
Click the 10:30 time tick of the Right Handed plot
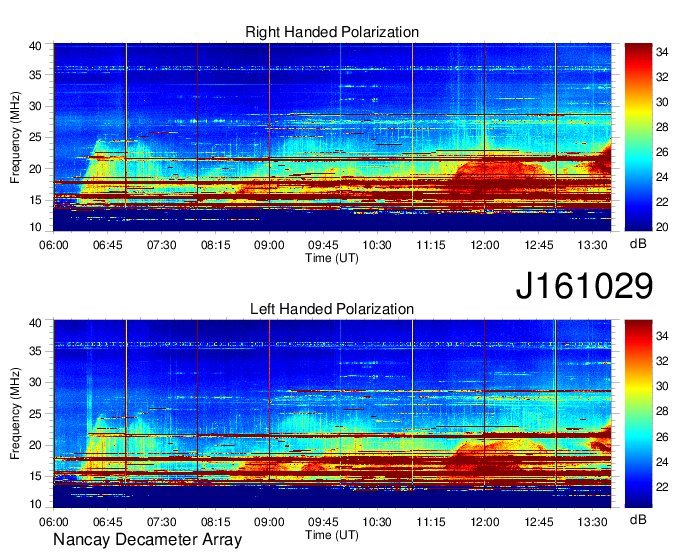pyautogui.click(x=377, y=245)
